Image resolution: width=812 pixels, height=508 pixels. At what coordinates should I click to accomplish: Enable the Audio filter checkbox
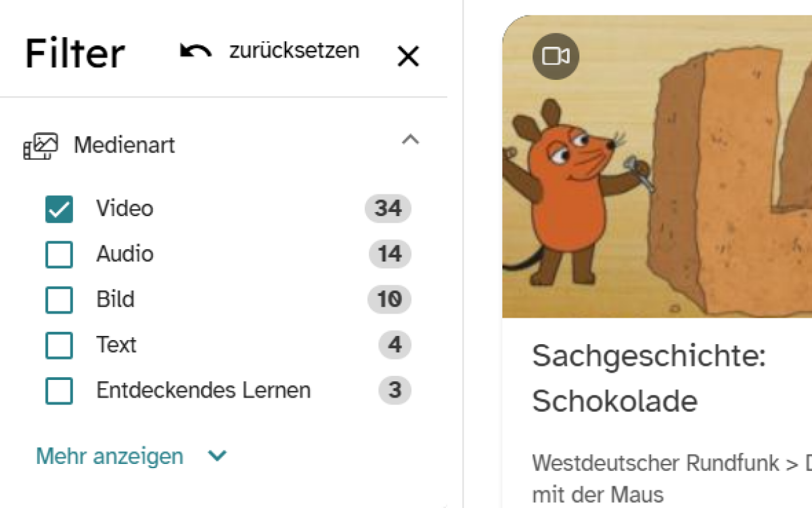[59, 255]
